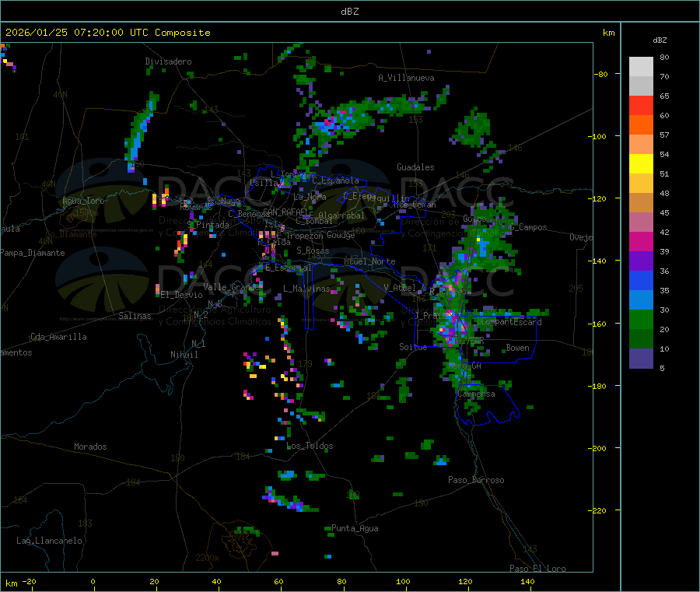Screen dimensions: 700x592
Task: Click the Paso_El_Loro label
Action: [x=537, y=569]
